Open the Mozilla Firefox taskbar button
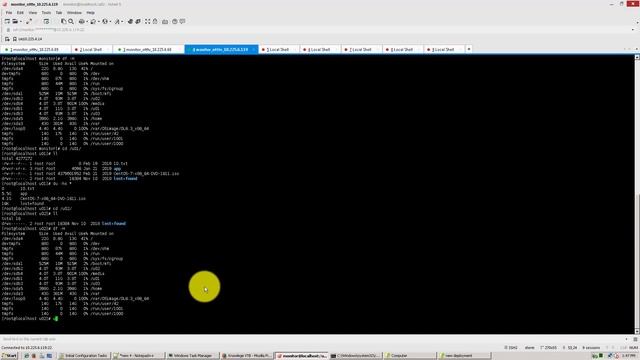This screenshot has width=640, height=360. tap(246, 356)
